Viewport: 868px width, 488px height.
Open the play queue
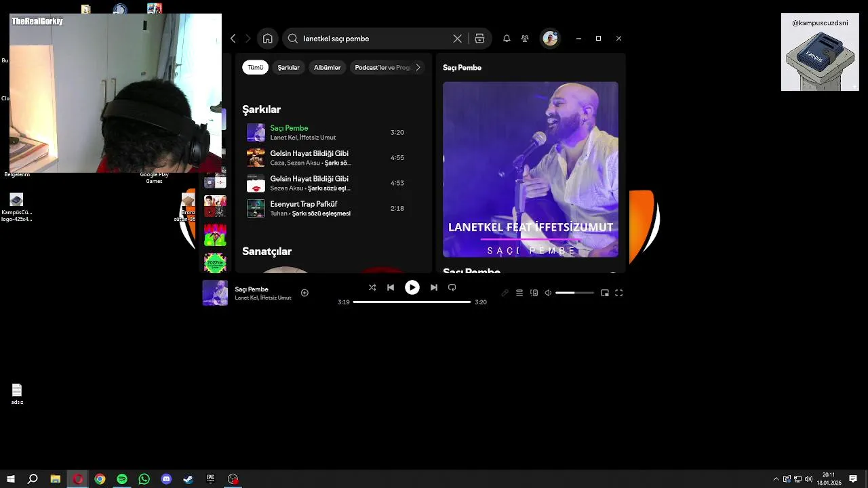(x=519, y=293)
